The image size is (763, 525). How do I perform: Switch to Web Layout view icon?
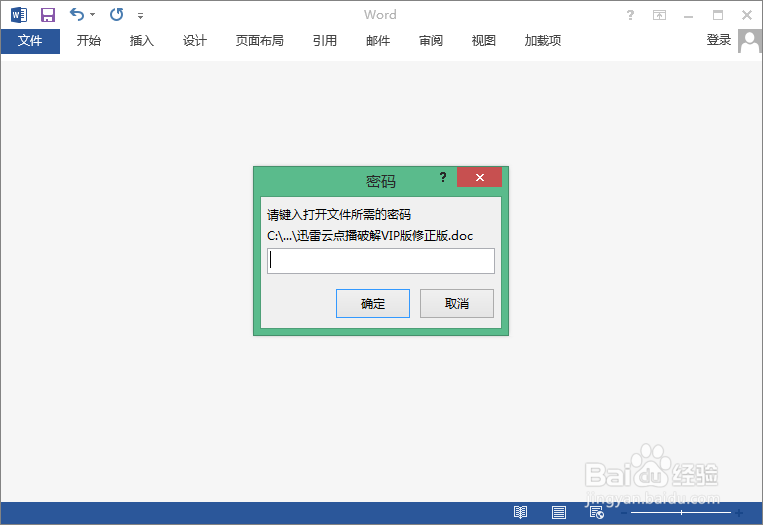[x=597, y=512]
